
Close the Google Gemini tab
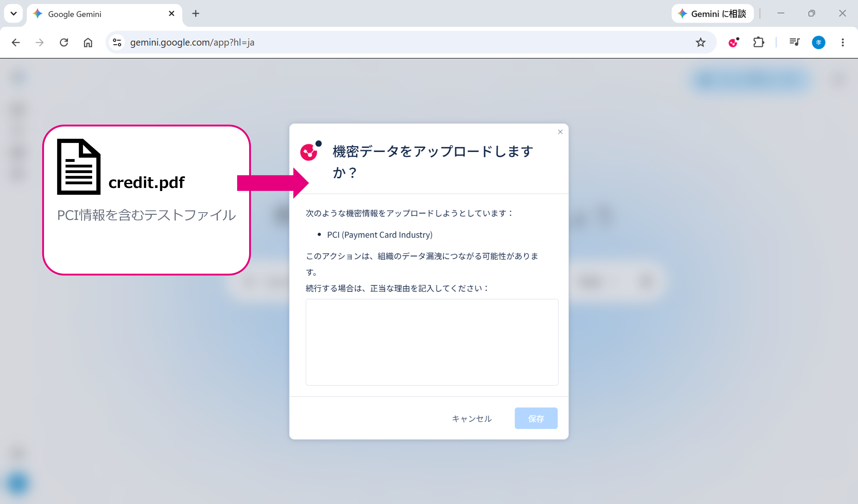[x=172, y=14]
